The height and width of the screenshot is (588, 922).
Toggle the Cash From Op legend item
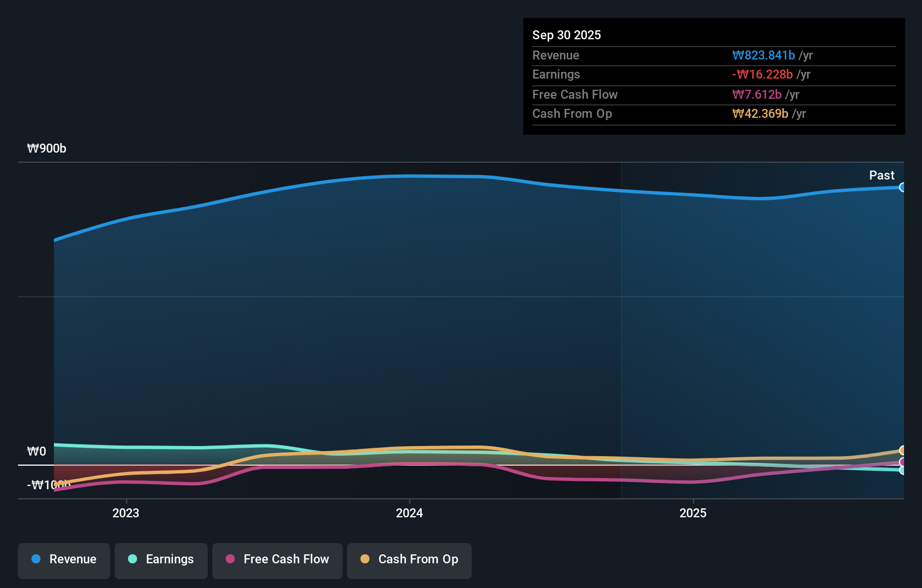point(409,561)
